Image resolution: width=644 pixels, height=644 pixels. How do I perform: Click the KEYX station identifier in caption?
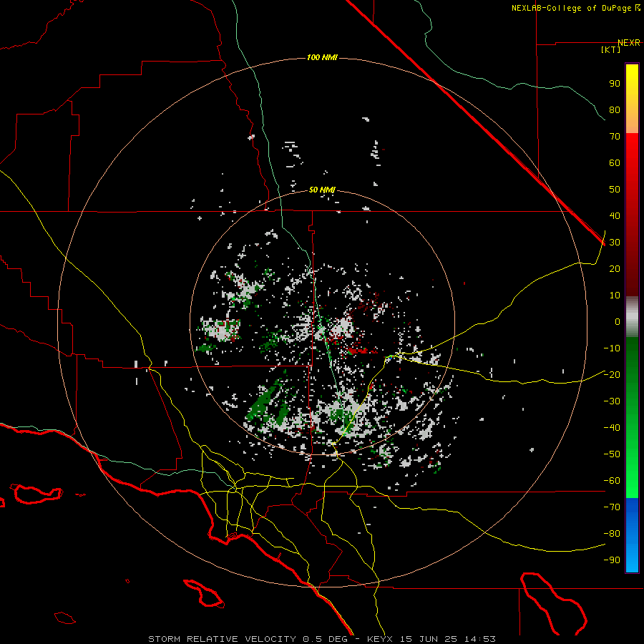(x=380, y=639)
